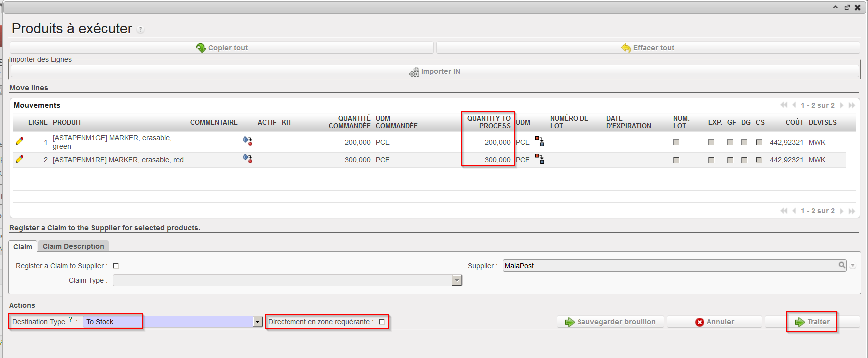
Task: Tick Directement en zone requérante checkbox
Action: (x=382, y=322)
